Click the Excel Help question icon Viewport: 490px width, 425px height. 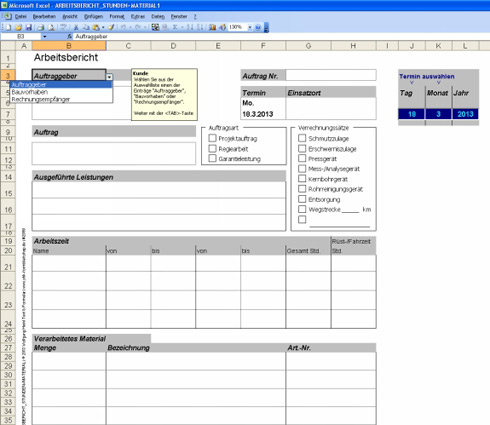tap(258, 27)
